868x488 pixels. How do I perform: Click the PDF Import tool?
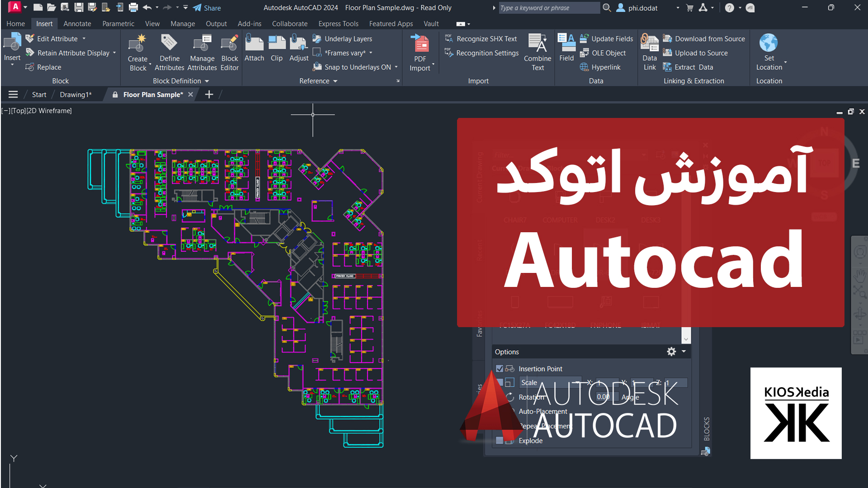tap(420, 52)
